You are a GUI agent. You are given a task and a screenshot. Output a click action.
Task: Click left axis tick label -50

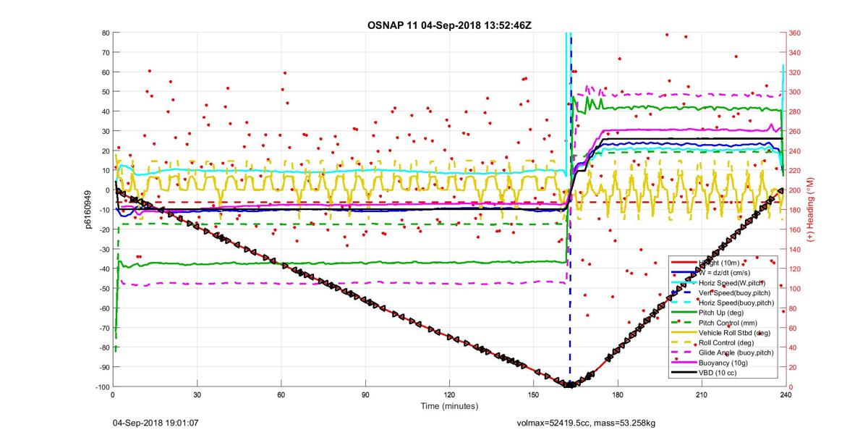pos(103,288)
